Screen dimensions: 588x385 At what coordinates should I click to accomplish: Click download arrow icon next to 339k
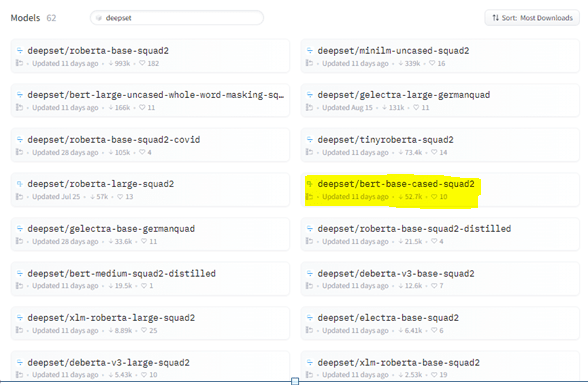tap(401, 63)
